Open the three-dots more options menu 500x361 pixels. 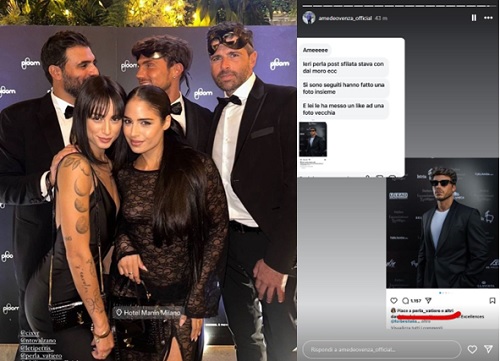coord(488,18)
